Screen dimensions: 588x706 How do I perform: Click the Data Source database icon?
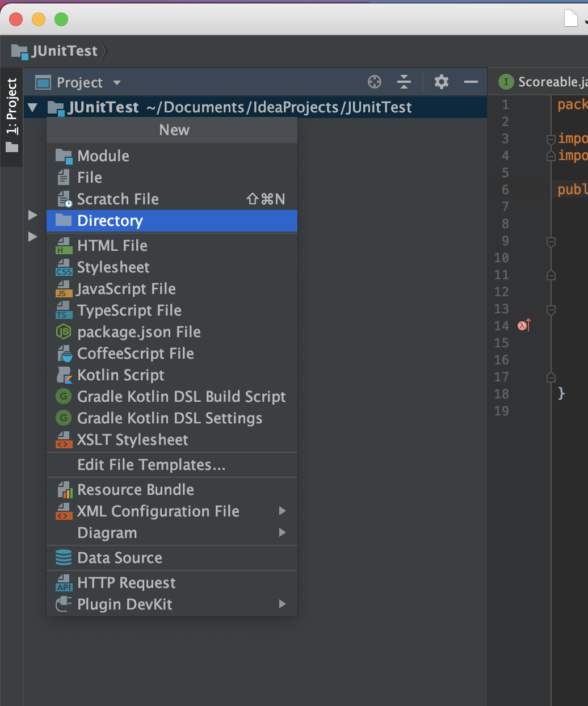point(64,558)
